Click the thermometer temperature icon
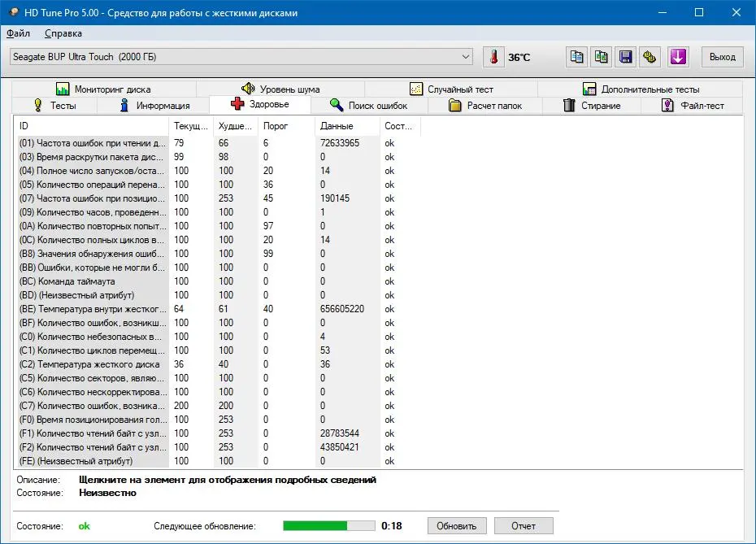 (493, 57)
